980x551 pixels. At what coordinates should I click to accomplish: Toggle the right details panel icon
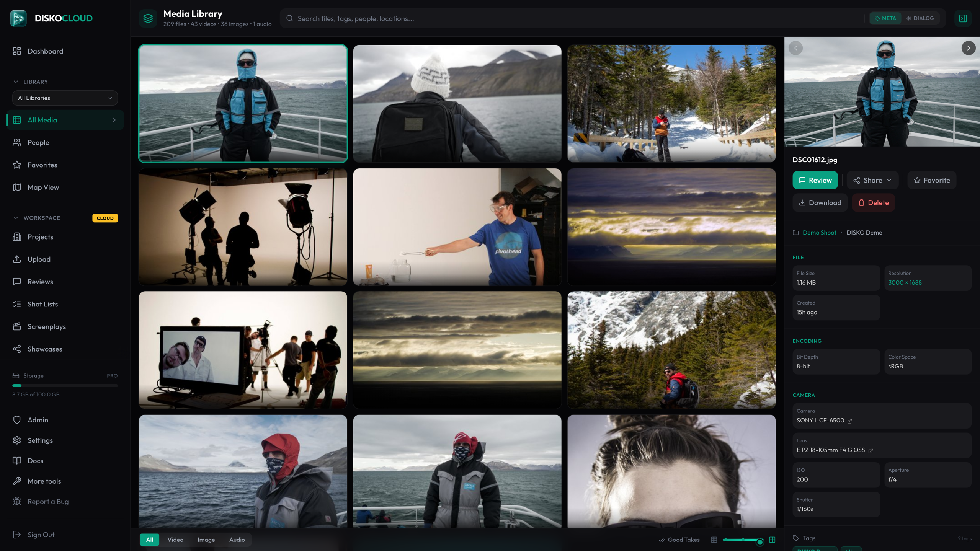(963, 18)
